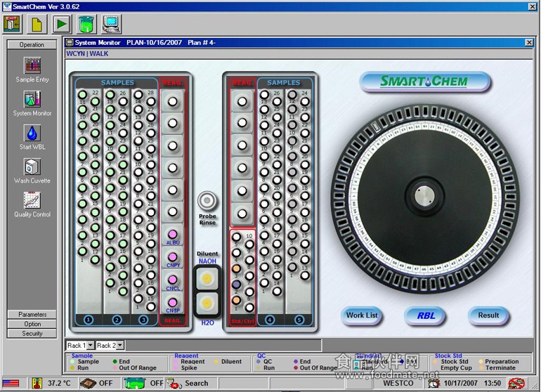Click the chip OFF status icon
541x392 pixels.
88,383
